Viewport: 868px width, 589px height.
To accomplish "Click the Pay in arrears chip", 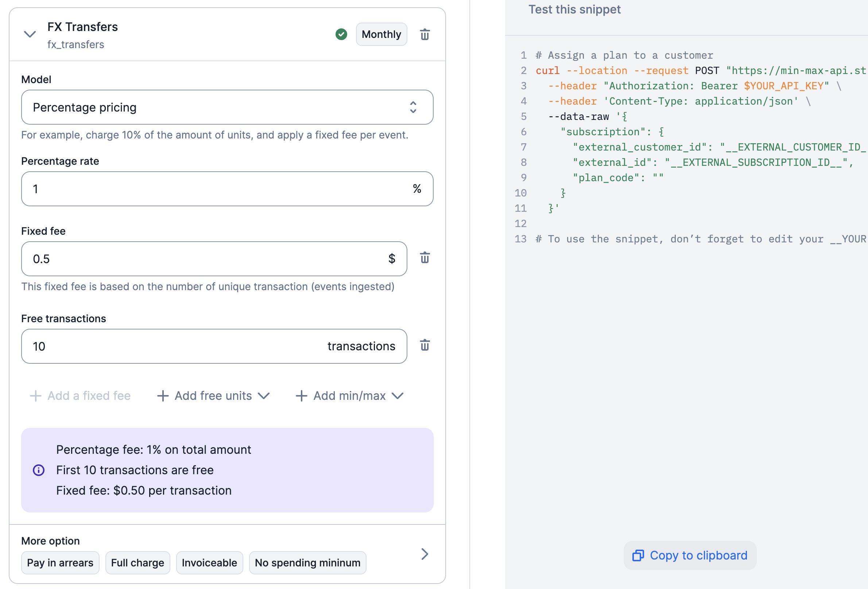I will click(60, 562).
